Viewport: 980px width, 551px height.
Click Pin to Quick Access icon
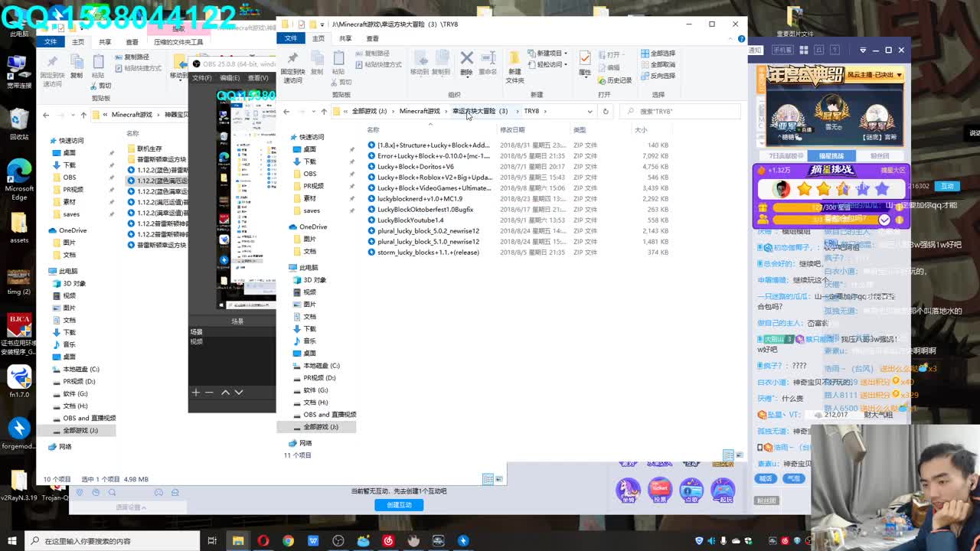[x=292, y=64]
